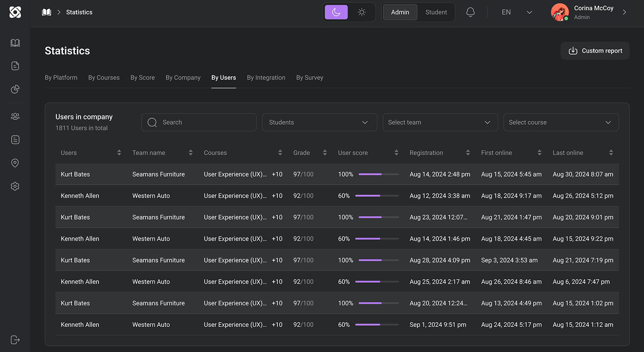Click the Search input field
Screen dimensions: 644x352
pos(199,122)
